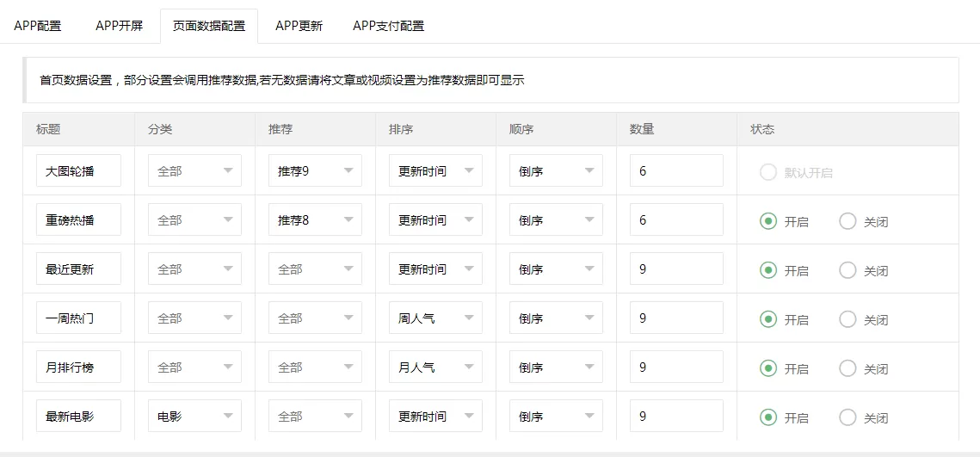
Task: Click the 数量 field in 月排行榜 row
Action: [676, 367]
